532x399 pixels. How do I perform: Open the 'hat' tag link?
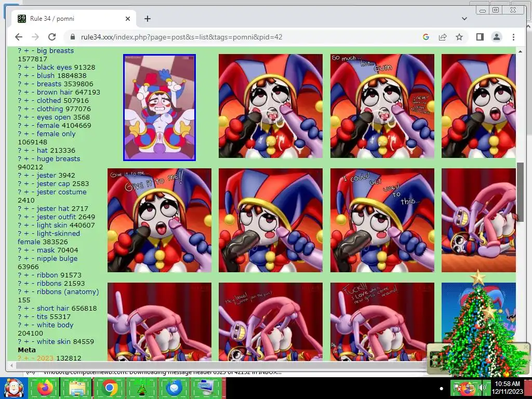click(x=42, y=150)
